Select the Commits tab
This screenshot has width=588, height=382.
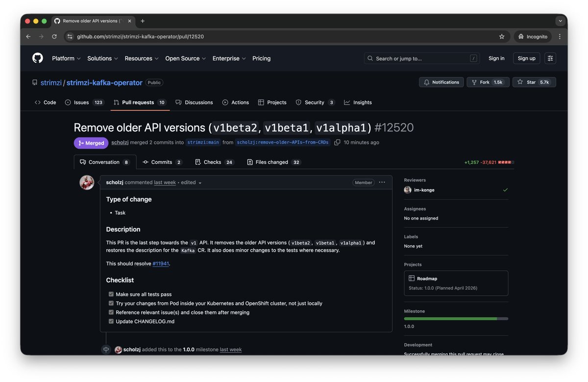(x=162, y=162)
